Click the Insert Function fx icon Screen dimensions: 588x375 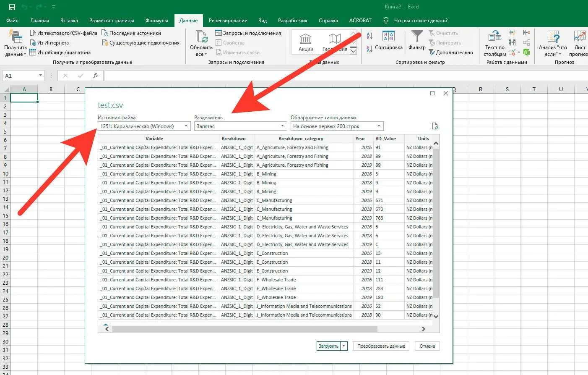[96, 76]
